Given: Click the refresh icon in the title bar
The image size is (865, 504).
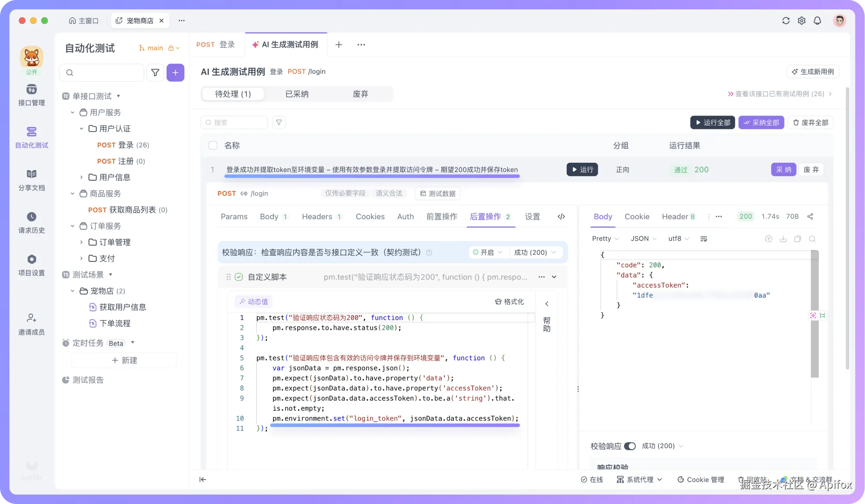Looking at the screenshot, I should point(785,21).
